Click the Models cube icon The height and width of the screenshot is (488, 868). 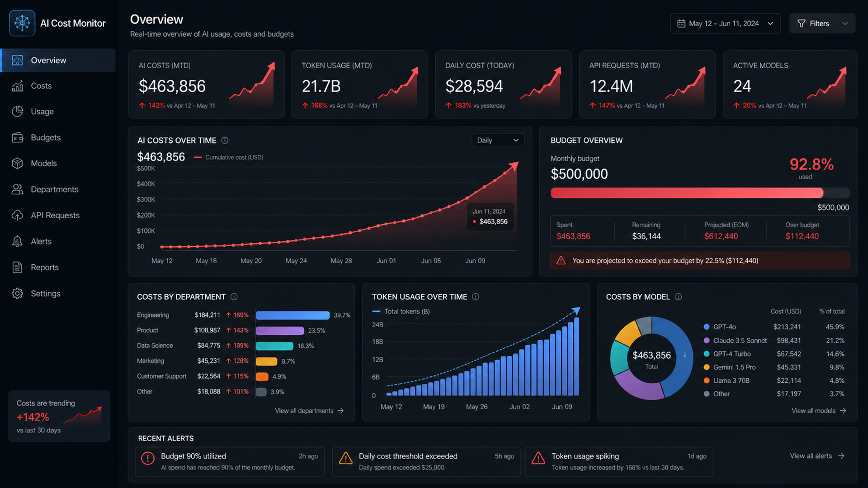pyautogui.click(x=17, y=163)
